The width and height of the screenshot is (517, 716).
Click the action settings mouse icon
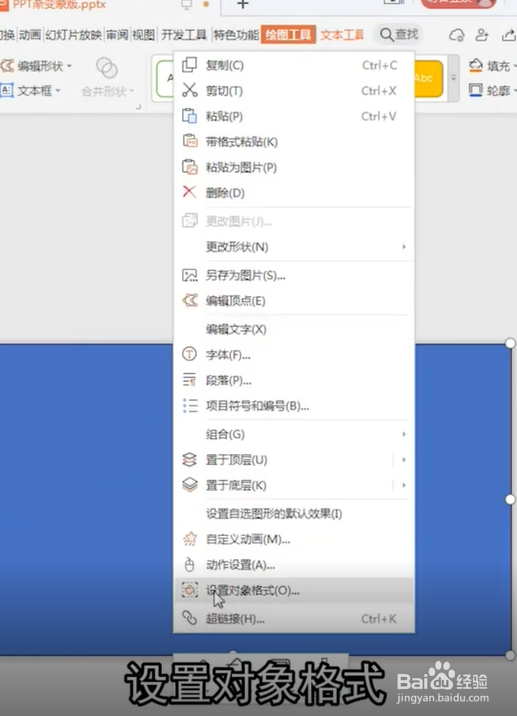click(189, 565)
